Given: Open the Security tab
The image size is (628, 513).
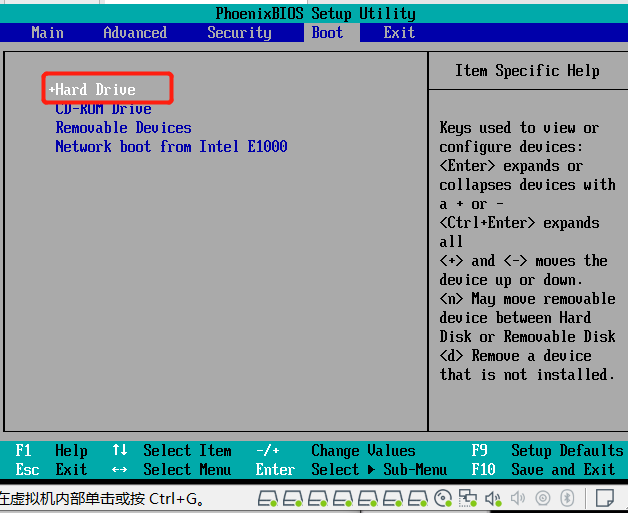Looking at the screenshot, I should (x=239, y=32).
